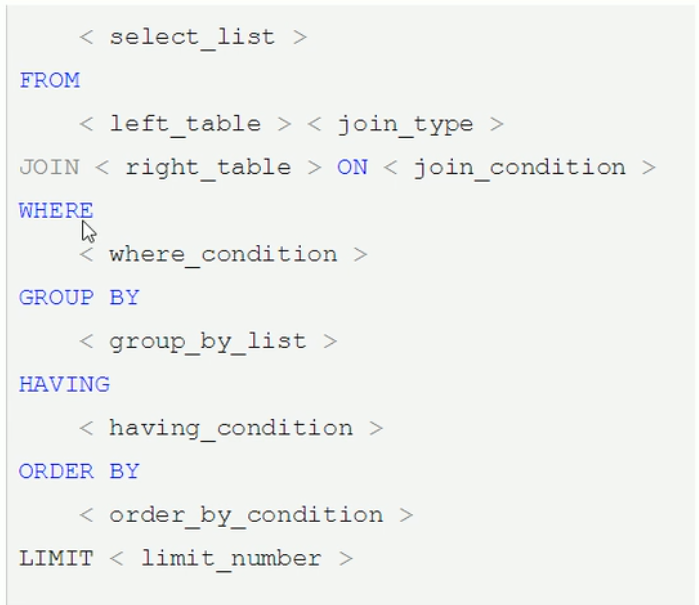Viewport: 699px width, 605px height.
Task: Click the FROM keyword
Action: pyautogui.click(x=49, y=81)
